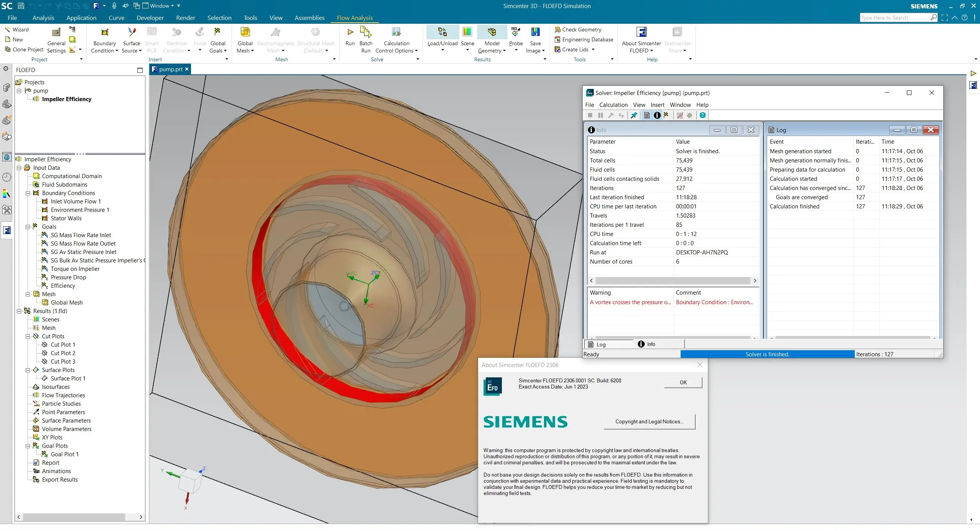This screenshot has width=980, height=531.
Task: Click OK in the About dialog
Action: coord(683,382)
